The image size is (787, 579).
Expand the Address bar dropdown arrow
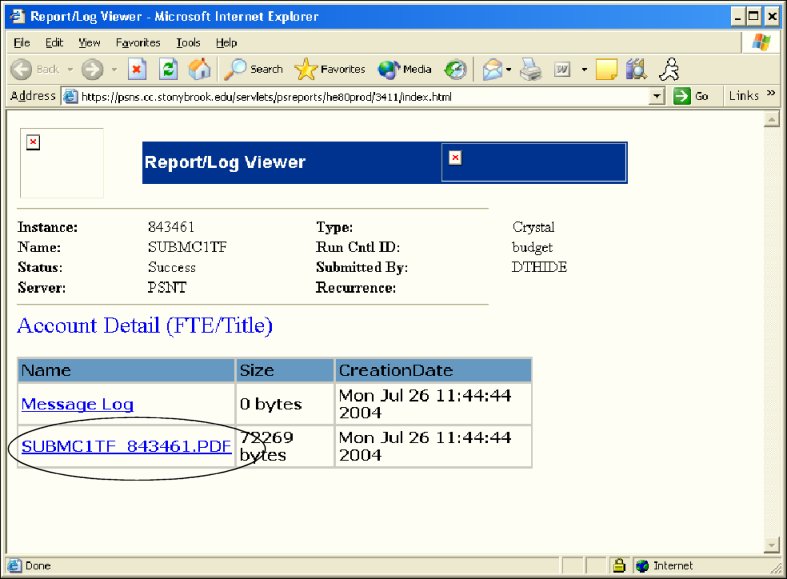657,96
